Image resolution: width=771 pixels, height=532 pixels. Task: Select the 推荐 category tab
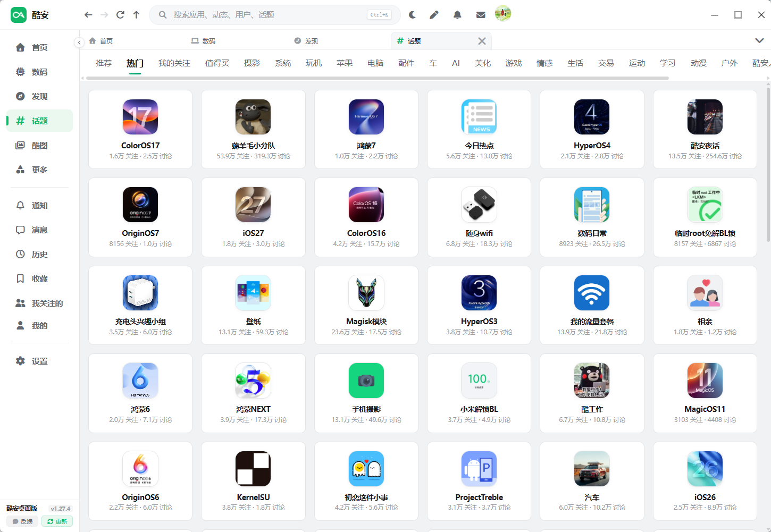(x=104, y=63)
